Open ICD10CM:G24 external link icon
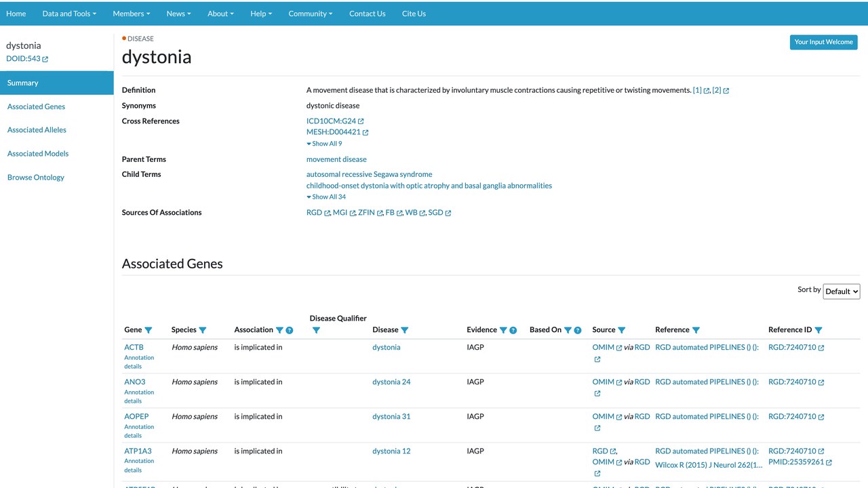The image size is (868, 488). tap(361, 121)
